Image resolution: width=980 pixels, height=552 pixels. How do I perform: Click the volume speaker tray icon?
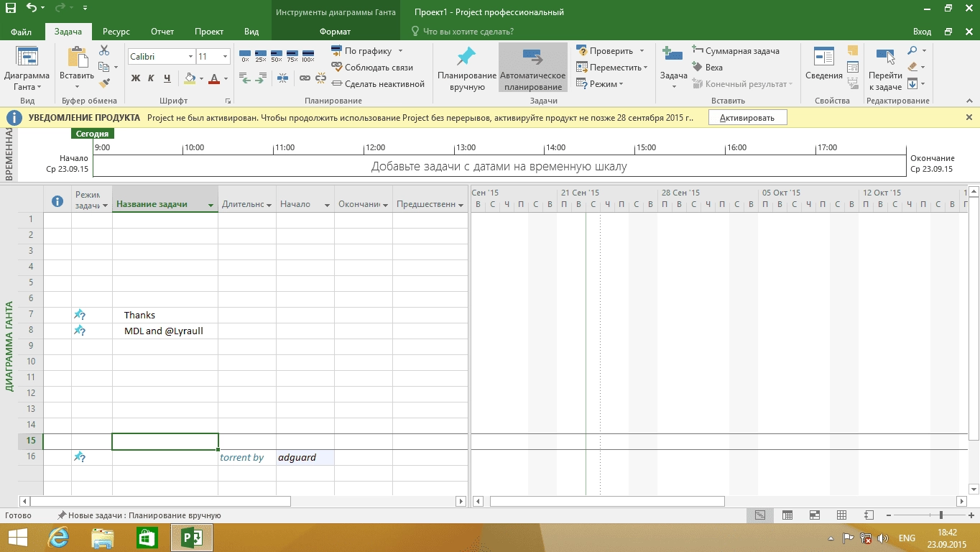(x=883, y=538)
